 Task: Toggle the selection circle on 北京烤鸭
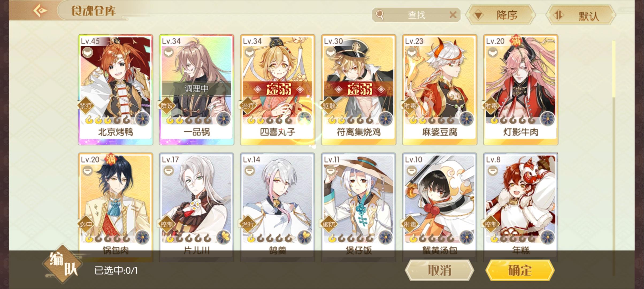[87, 52]
